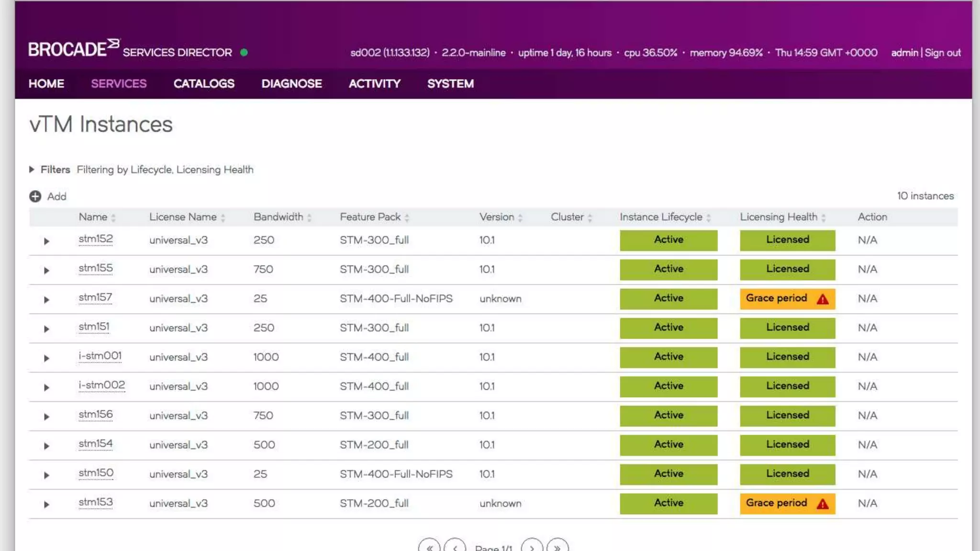This screenshot has height=551, width=980.
Task: Click warning triangle on stm153 Grace period
Action: tap(822, 504)
